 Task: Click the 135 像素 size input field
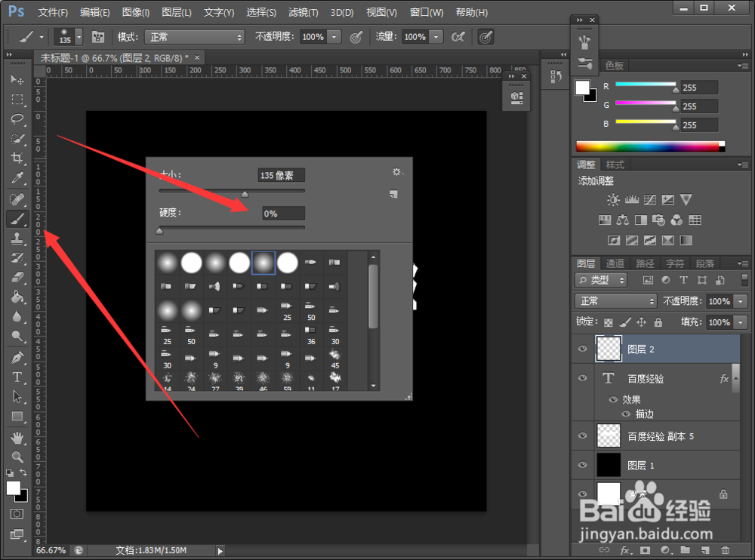click(281, 175)
